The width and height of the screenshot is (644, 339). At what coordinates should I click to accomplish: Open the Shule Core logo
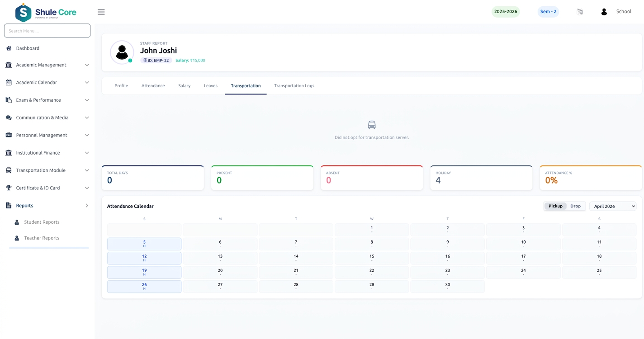(x=46, y=13)
